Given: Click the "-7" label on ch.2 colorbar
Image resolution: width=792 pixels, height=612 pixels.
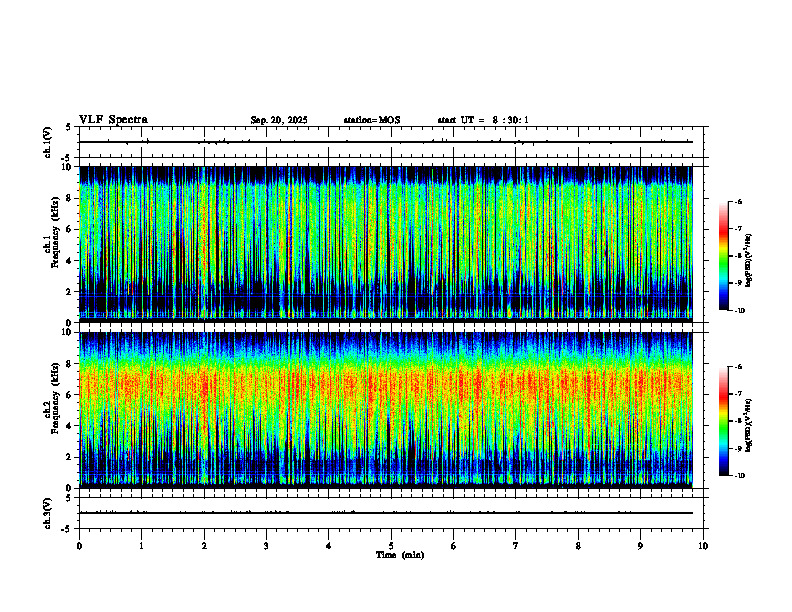Looking at the screenshot, I should (x=737, y=394).
